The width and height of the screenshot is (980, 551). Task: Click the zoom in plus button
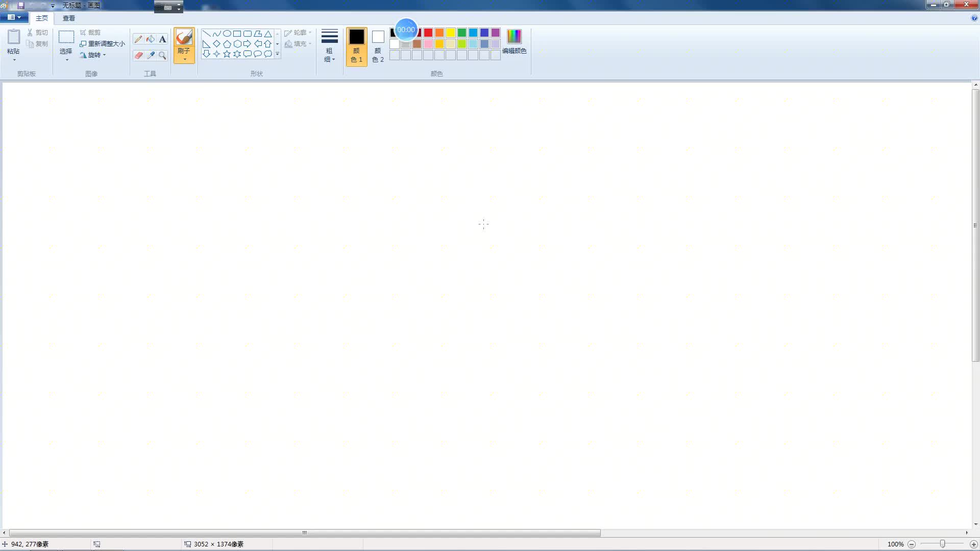pyautogui.click(x=973, y=544)
